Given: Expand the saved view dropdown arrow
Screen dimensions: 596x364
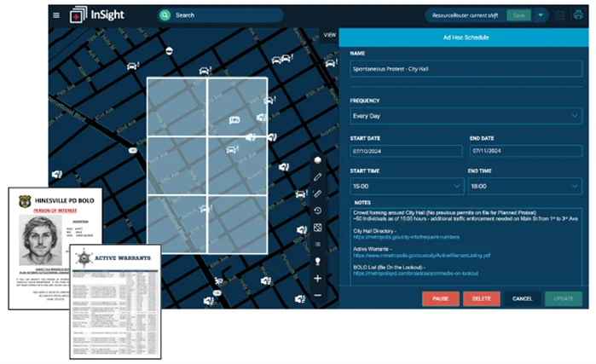Looking at the screenshot, I should click(x=541, y=15).
